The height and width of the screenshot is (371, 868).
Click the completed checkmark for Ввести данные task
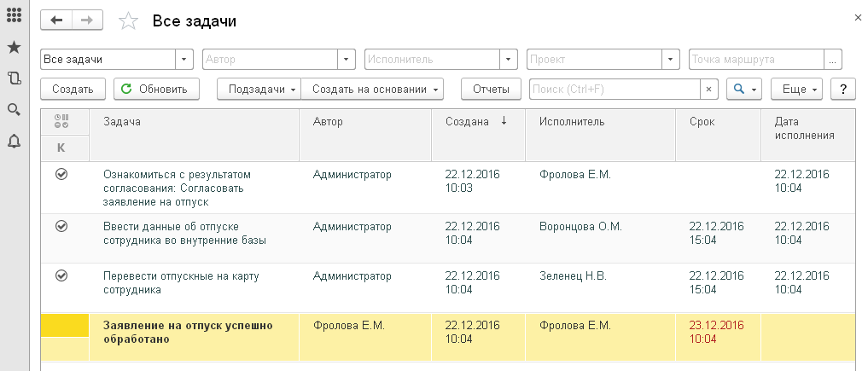[61, 226]
